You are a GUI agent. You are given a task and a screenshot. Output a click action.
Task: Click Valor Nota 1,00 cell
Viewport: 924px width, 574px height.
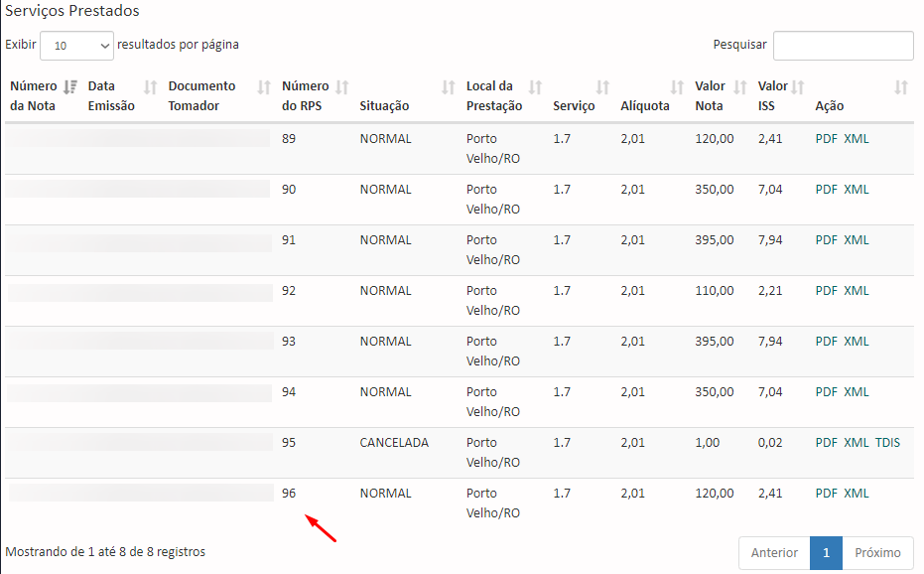(x=707, y=443)
